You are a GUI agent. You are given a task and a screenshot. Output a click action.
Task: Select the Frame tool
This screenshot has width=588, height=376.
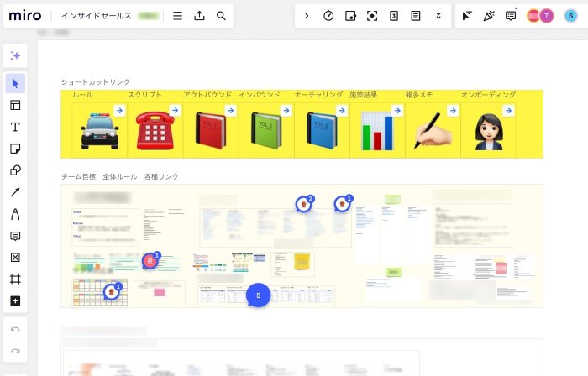click(x=15, y=279)
